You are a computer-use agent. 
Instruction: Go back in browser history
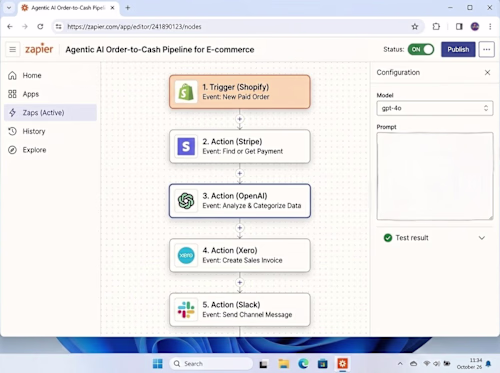click(x=10, y=27)
